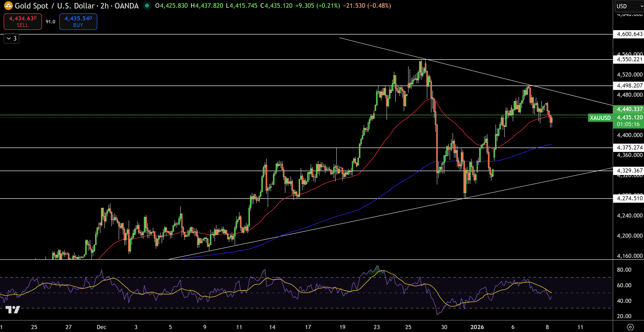The image size is (644, 332).
Task: Click the green market status dot
Action: [147, 6]
